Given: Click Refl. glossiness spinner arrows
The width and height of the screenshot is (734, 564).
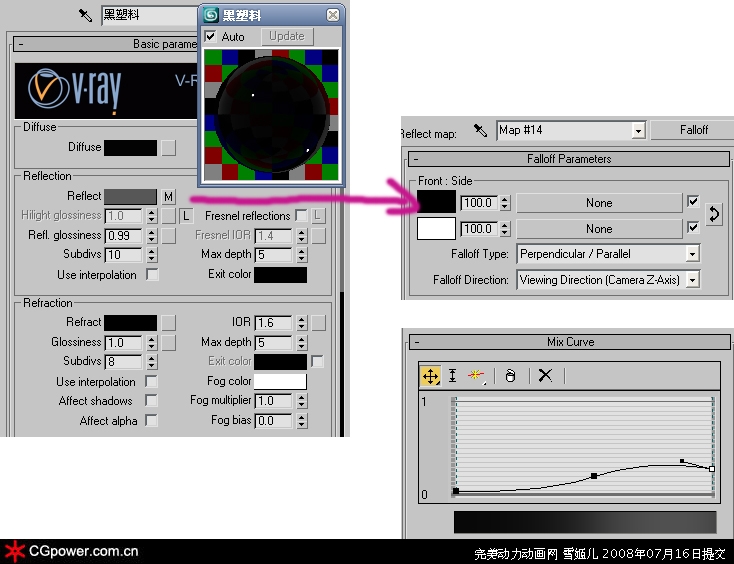Looking at the screenshot, I should (151, 235).
